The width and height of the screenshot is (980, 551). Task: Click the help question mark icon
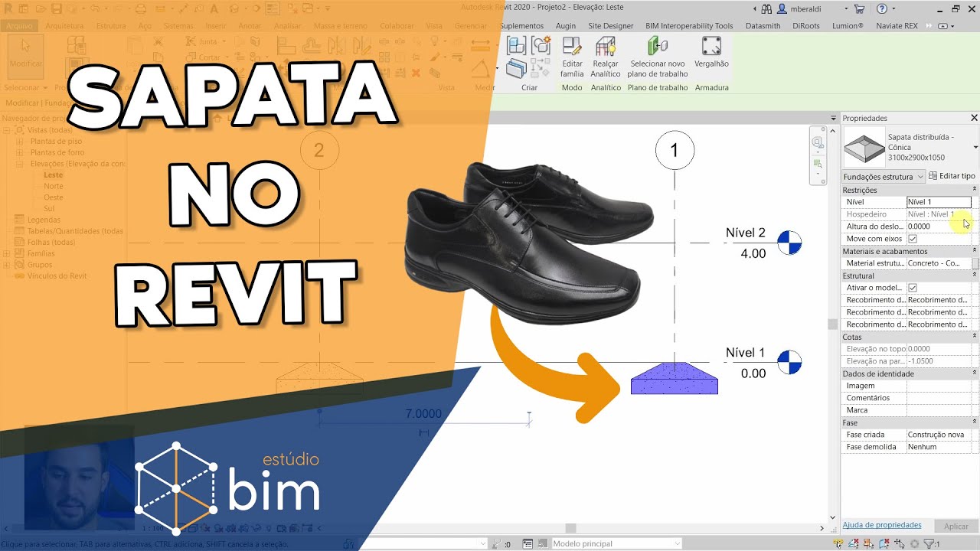(881, 8)
